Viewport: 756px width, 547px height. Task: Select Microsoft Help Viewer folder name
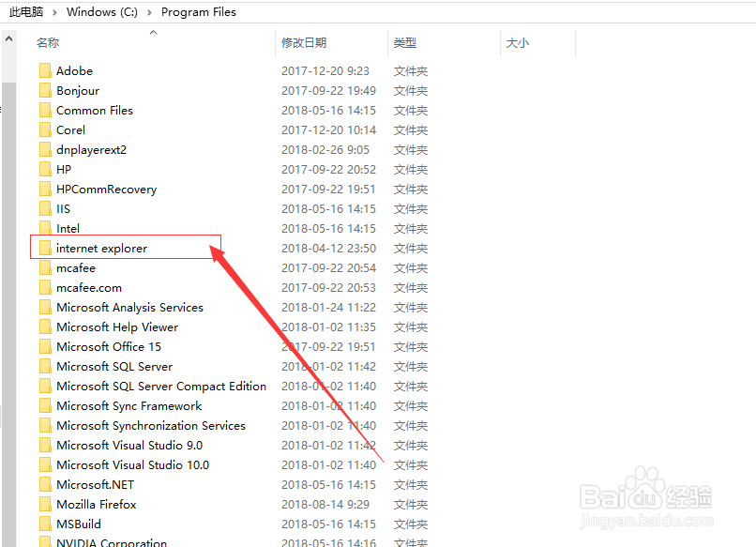[x=117, y=327]
